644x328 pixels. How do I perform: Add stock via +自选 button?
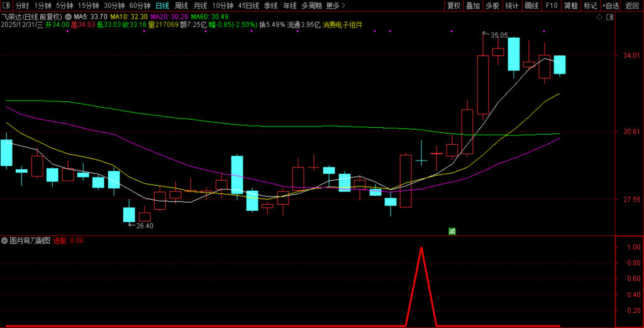coord(610,6)
